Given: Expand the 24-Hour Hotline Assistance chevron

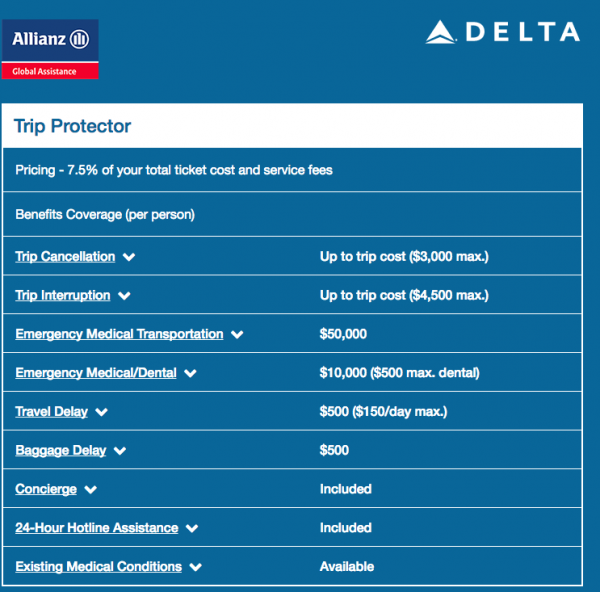Looking at the screenshot, I should (x=192, y=528).
